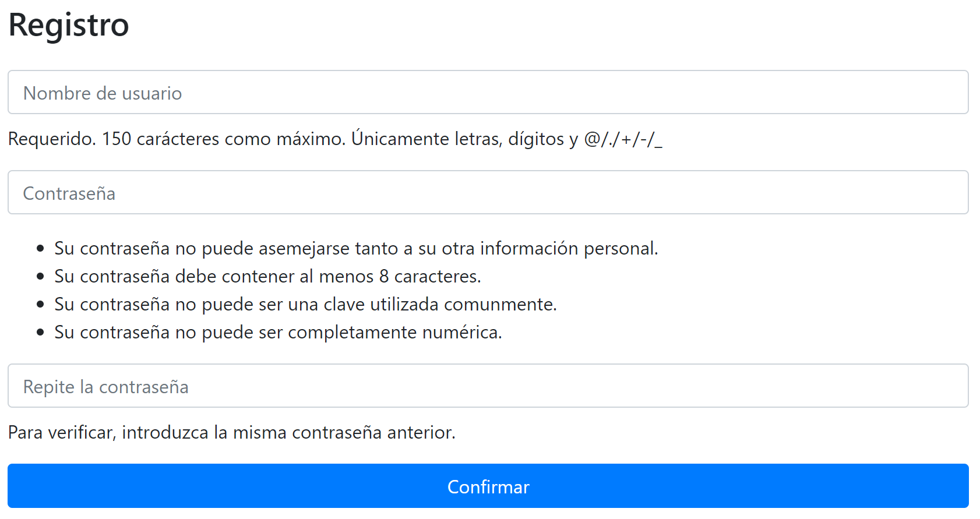Click the Únicamente letras, dígitos phrase
The width and height of the screenshot is (980, 519).
[458, 139]
